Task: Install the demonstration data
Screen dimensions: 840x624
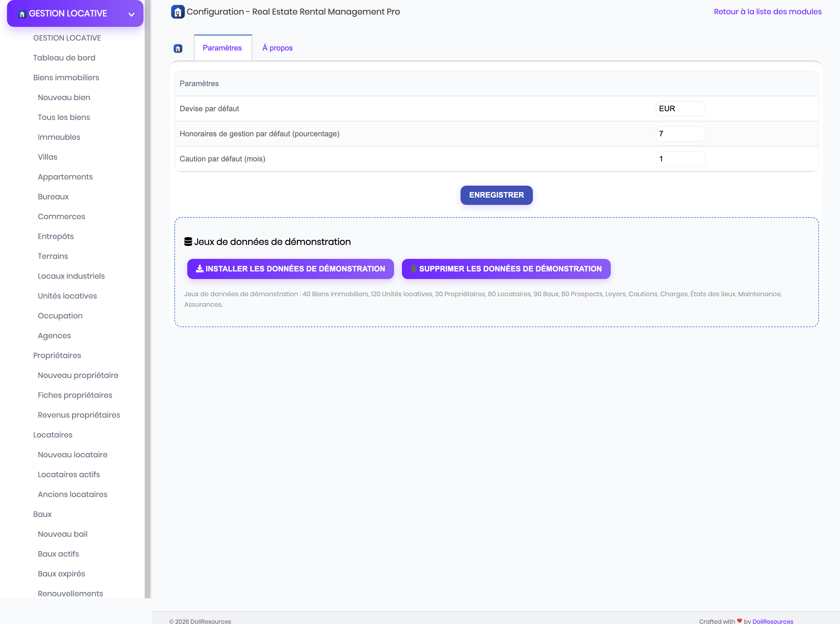Action: coord(290,269)
